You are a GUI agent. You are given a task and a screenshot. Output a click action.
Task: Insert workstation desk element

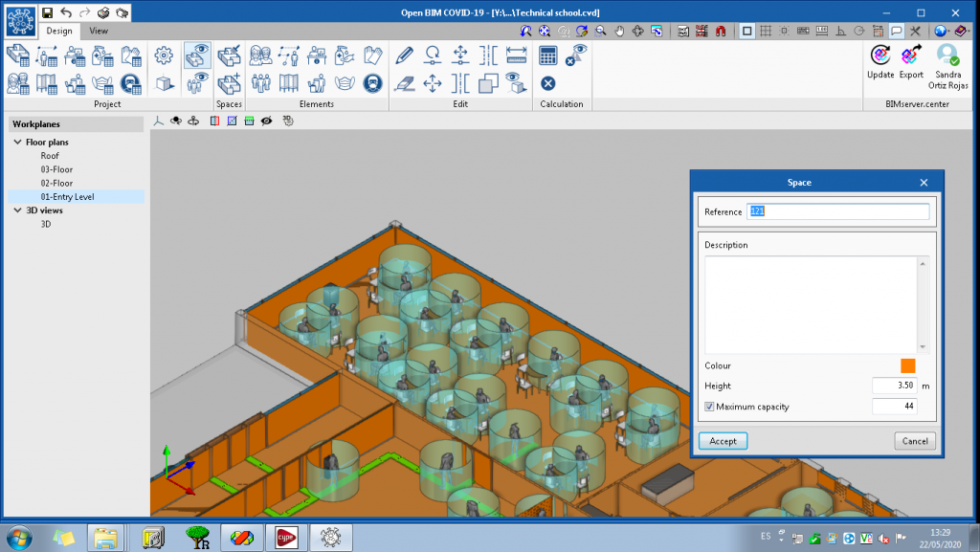(x=317, y=55)
